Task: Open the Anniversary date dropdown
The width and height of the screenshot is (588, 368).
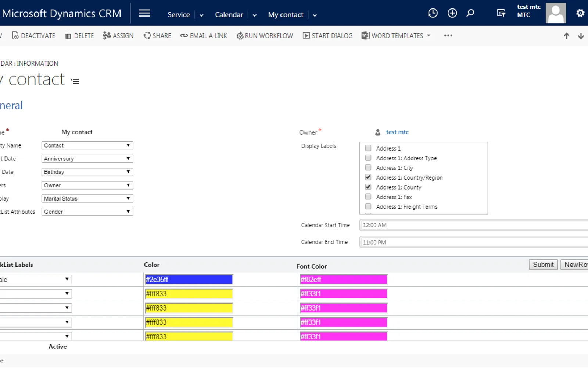Action: click(x=87, y=159)
